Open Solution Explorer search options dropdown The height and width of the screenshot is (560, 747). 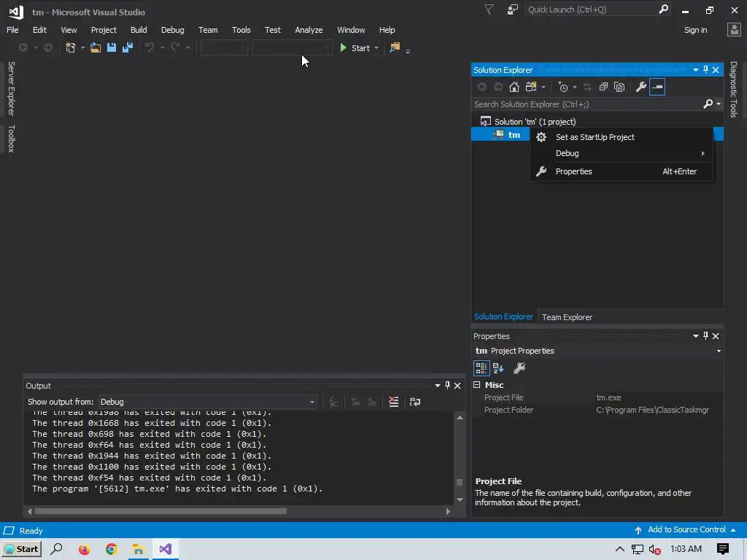[719, 104]
